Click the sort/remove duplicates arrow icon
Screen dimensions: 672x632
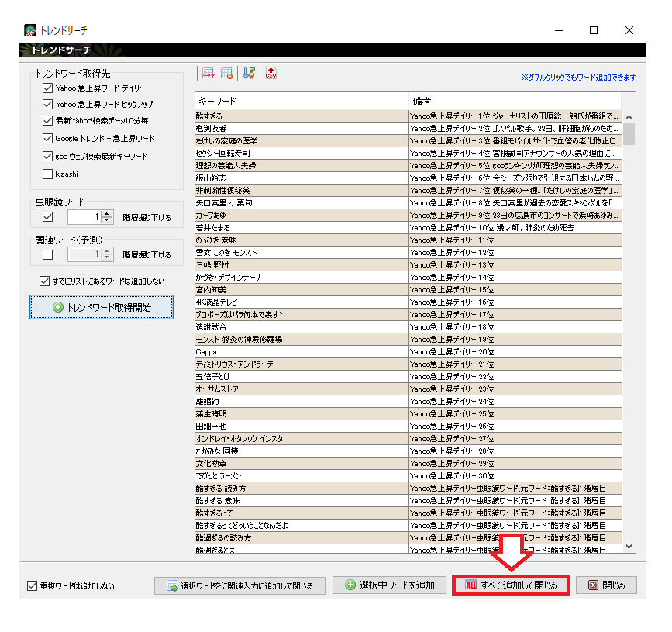pyautogui.click(x=249, y=74)
